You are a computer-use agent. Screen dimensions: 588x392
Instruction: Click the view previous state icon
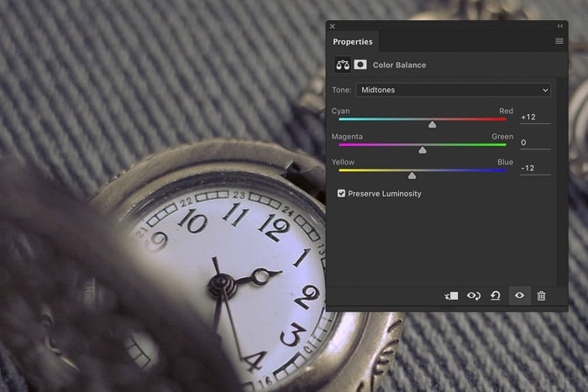coord(474,295)
